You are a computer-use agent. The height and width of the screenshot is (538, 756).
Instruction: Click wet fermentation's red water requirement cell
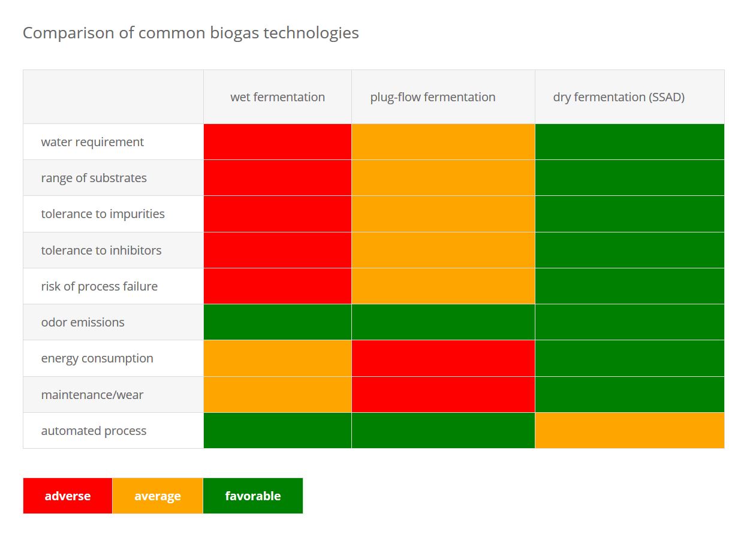tap(278, 142)
